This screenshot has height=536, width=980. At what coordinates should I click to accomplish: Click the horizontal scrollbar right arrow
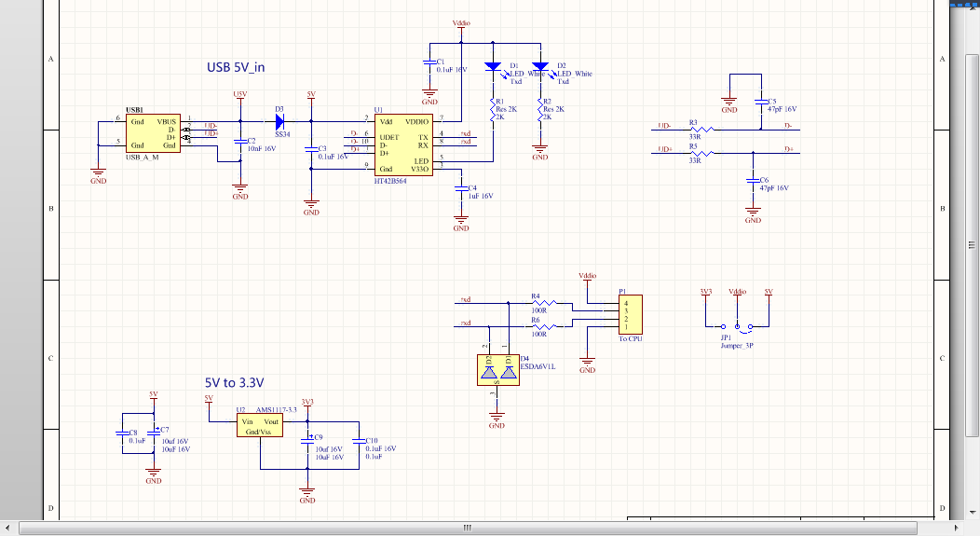click(957, 528)
